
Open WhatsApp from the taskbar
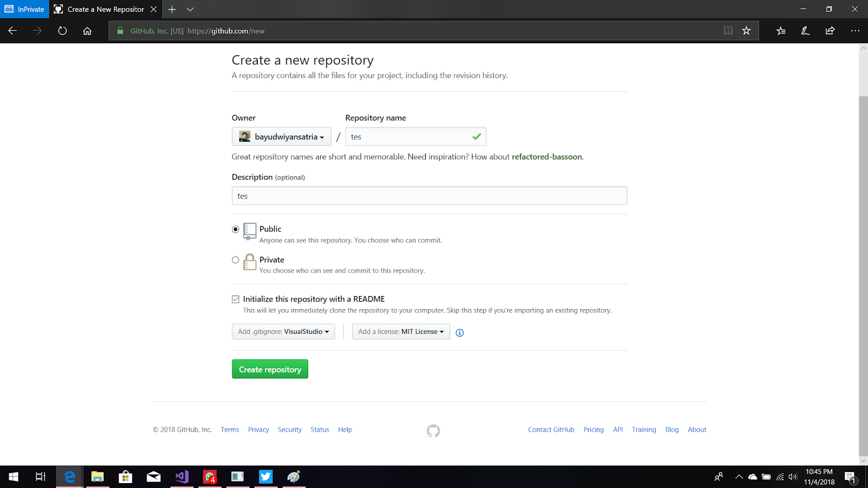(x=209, y=477)
